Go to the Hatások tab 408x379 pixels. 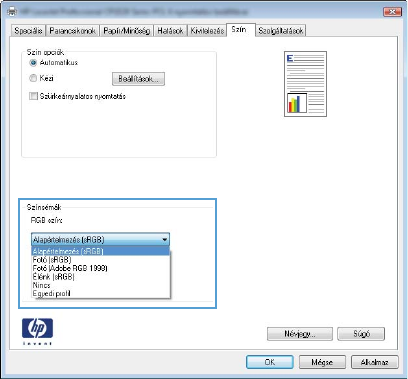pyautogui.click(x=170, y=31)
